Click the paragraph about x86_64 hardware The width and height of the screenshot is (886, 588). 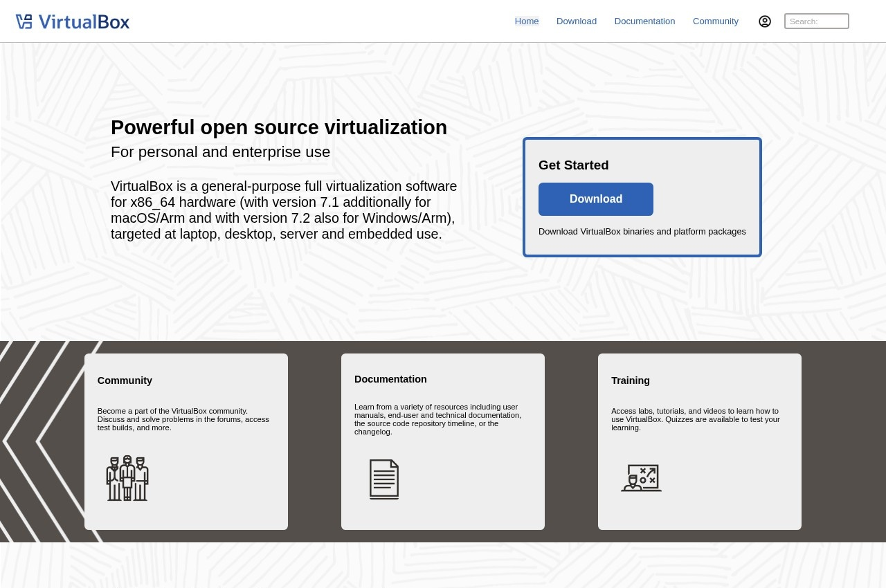[x=284, y=210]
